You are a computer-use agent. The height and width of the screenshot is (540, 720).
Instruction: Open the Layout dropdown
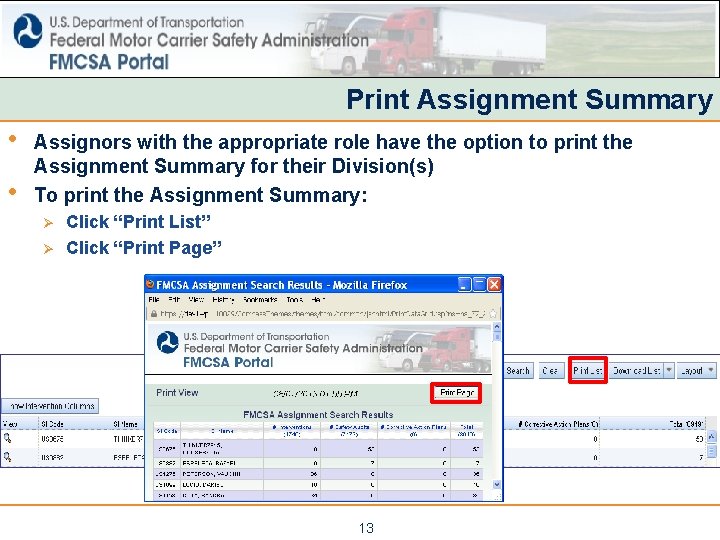pyautogui.click(x=697, y=371)
